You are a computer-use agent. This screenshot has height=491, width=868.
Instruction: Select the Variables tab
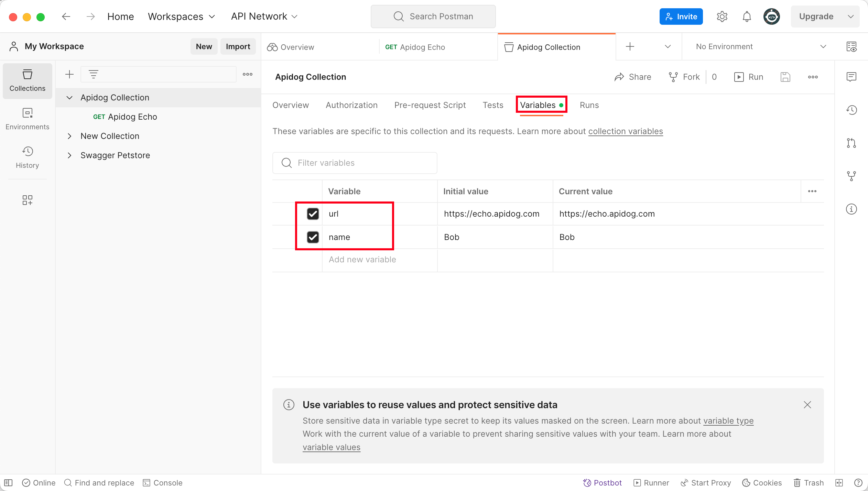[541, 105]
